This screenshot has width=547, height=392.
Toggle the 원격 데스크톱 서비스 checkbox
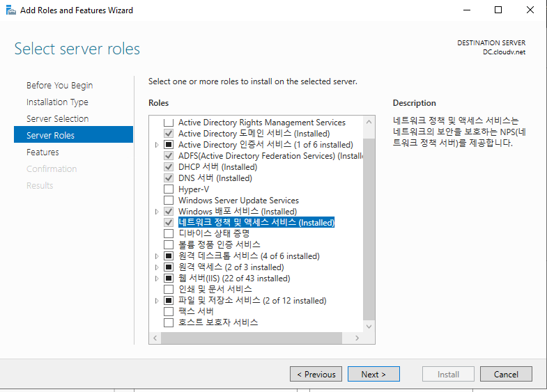click(169, 256)
